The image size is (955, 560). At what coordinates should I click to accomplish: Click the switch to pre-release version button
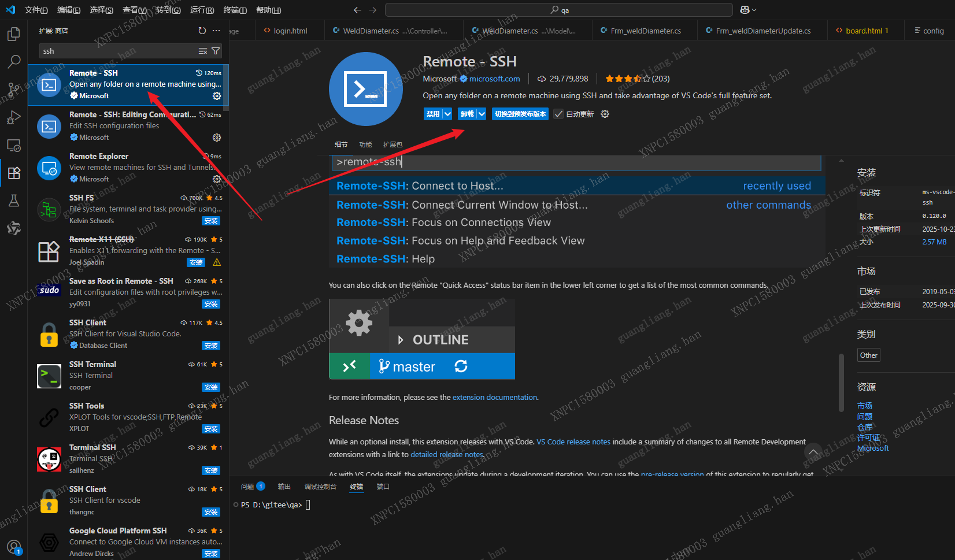[520, 114]
